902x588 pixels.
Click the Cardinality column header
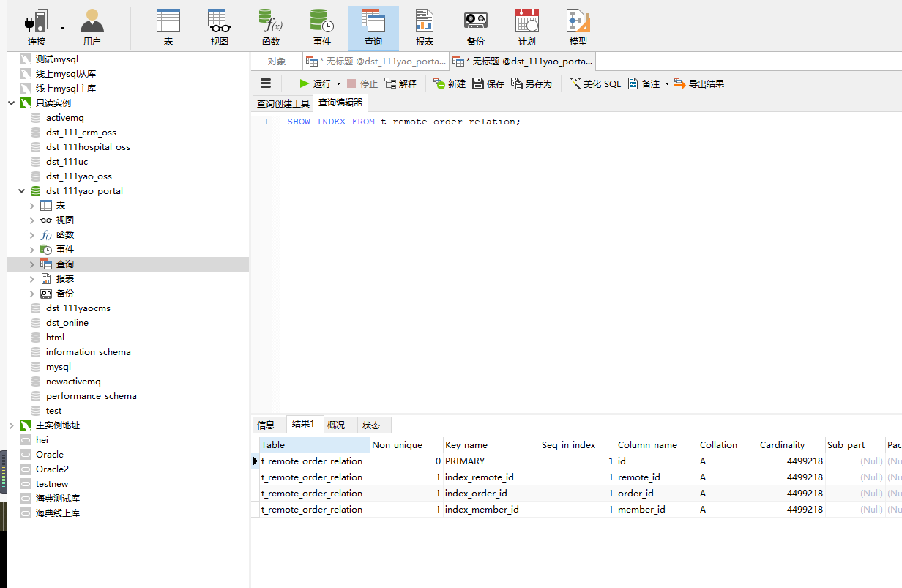click(791, 444)
